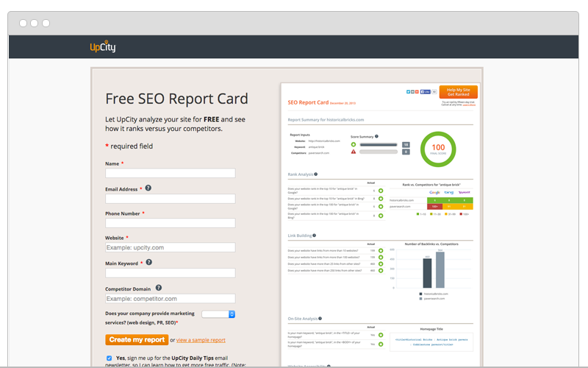Click the 'SEO Report Card' orange title in the report
This screenshot has width=588, height=368.
(308, 102)
